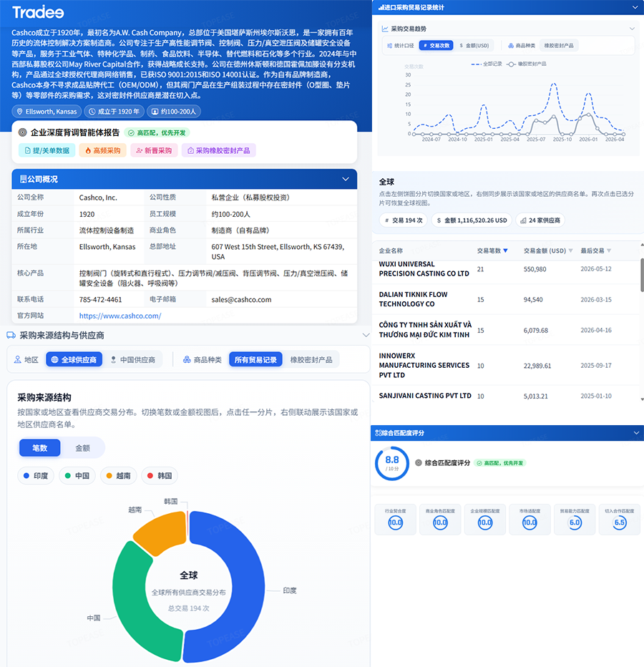Collapse the 采购交易趋势 chart card
Viewport: 644px width, 667px height.
(632, 29)
